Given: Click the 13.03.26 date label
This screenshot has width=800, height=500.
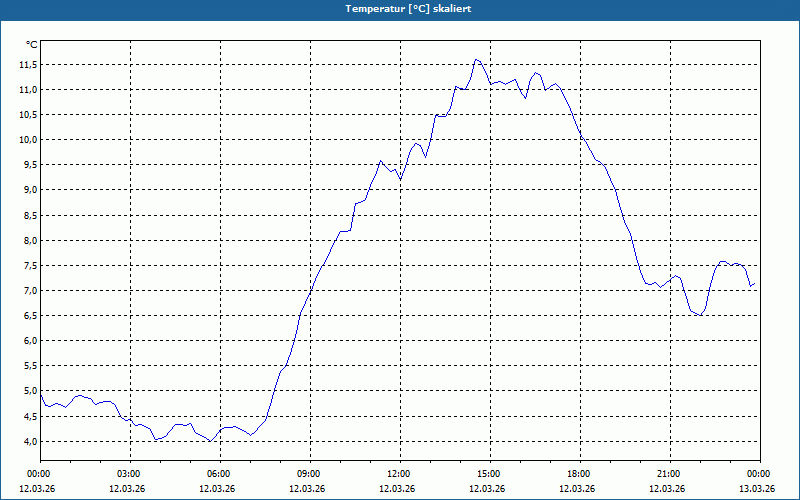Looking at the screenshot, I should tap(757, 488).
